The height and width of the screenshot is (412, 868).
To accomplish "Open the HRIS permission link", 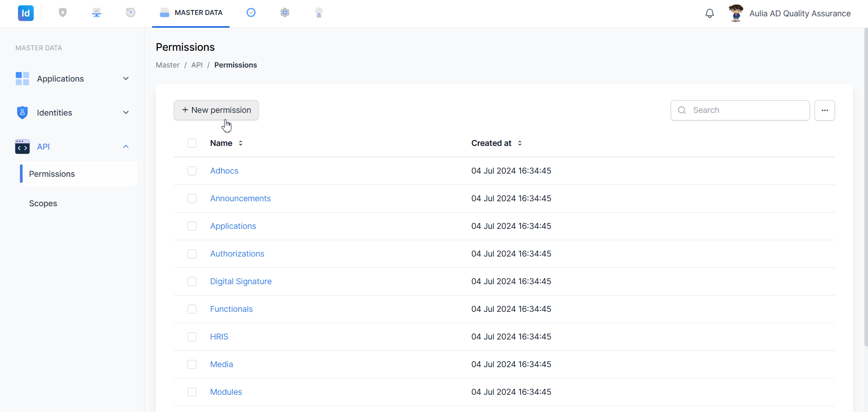I will 219,337.
